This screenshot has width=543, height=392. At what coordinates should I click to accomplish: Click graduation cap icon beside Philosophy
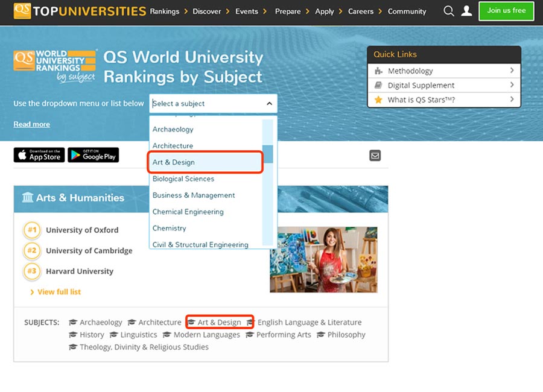(x=321, y=335)
